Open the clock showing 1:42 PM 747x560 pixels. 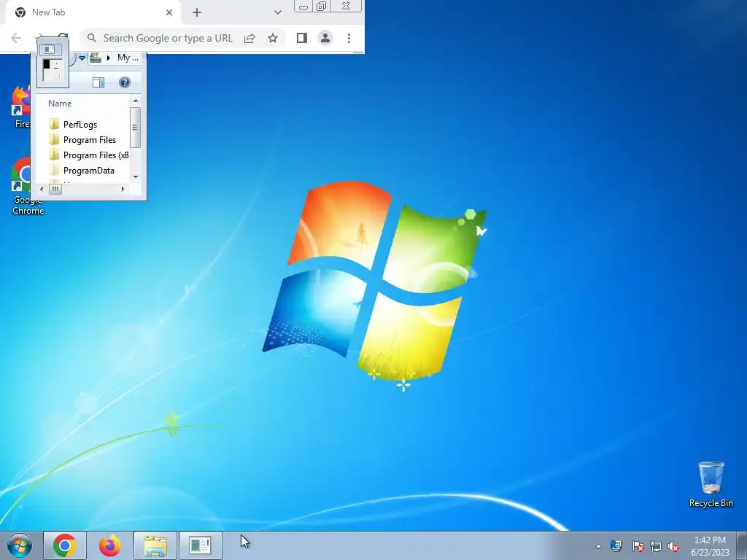click(x=710, y=545)
